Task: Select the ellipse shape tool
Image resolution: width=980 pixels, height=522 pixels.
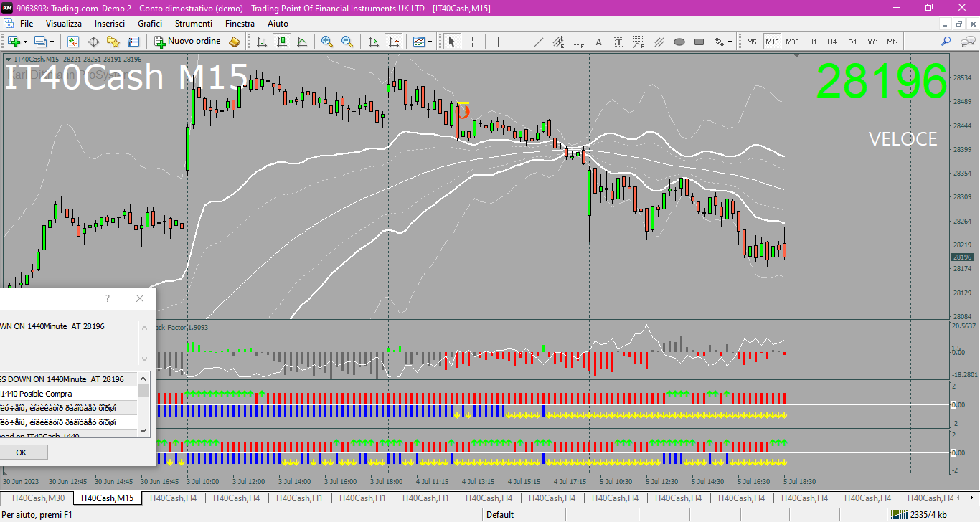Action: point(679,42)
